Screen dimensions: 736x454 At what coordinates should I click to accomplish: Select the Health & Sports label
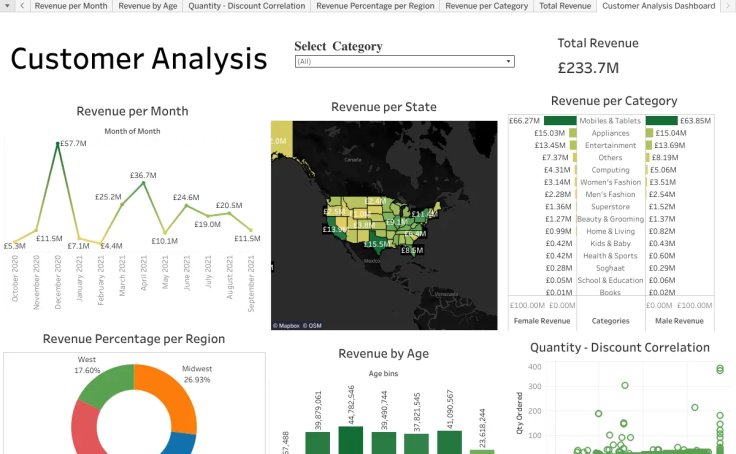tap(611, 256)
